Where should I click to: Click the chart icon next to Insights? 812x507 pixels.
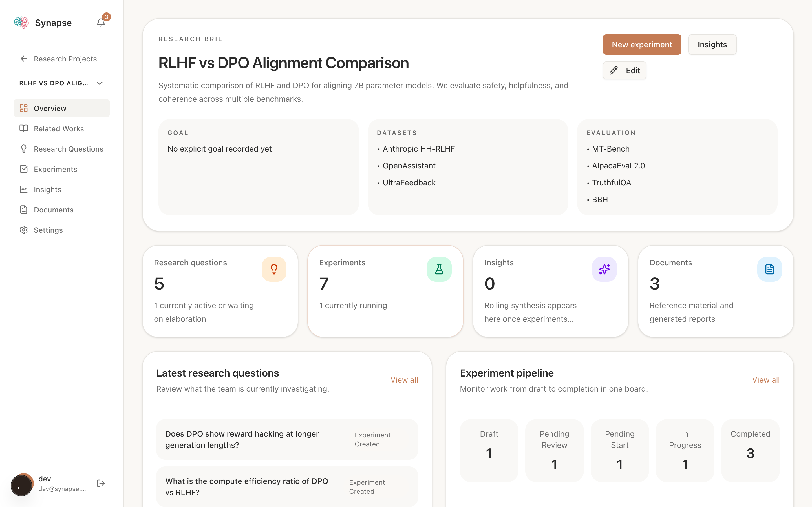click(23, 189)
